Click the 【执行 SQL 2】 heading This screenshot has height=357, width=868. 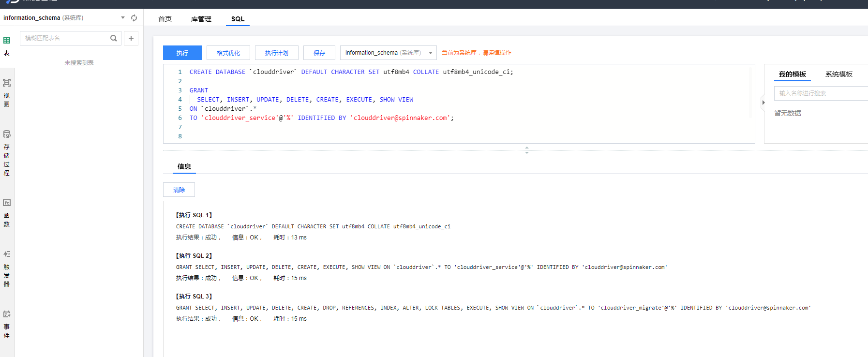click(194, 256)
